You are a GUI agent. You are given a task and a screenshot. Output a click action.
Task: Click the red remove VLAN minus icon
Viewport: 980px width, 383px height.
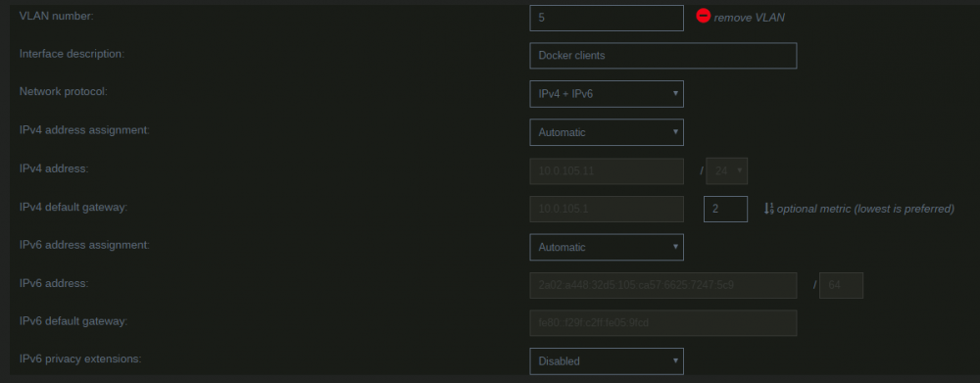[703, 17]
